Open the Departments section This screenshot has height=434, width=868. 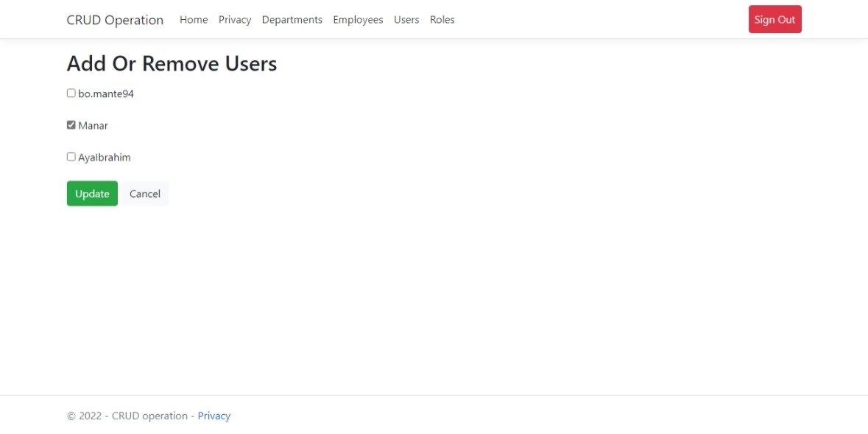point(292,20)
